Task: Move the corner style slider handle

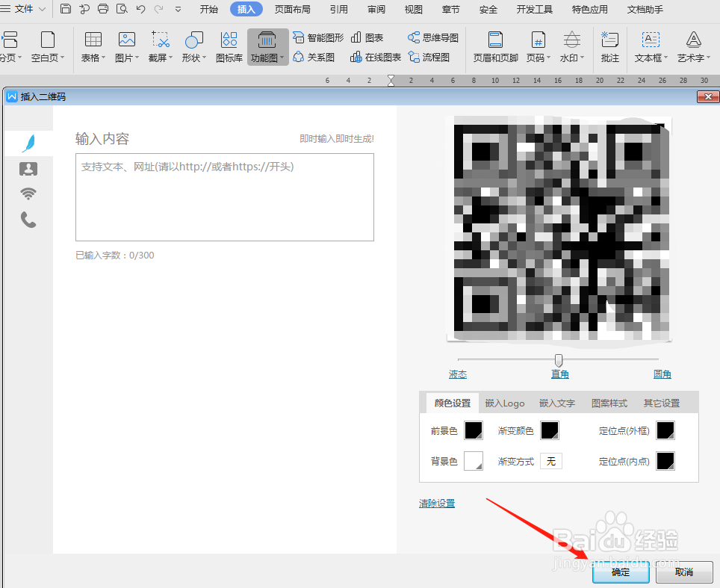Action: point(559,359)
